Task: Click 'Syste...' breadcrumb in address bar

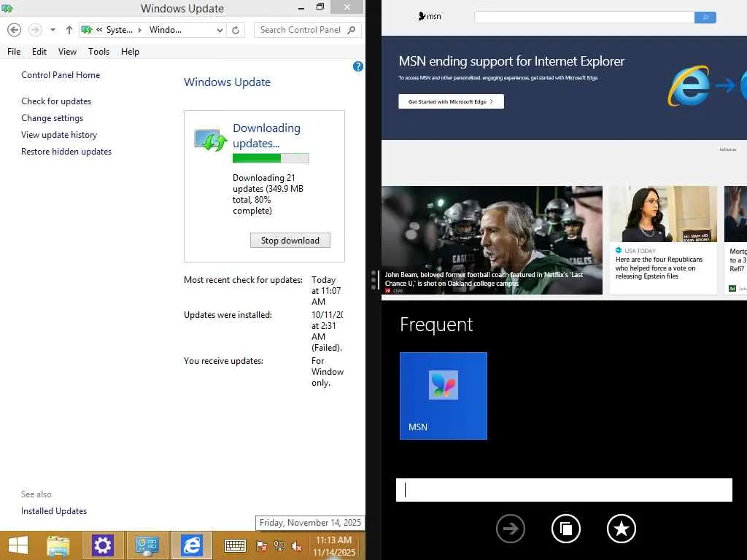Action: [119, 30]
